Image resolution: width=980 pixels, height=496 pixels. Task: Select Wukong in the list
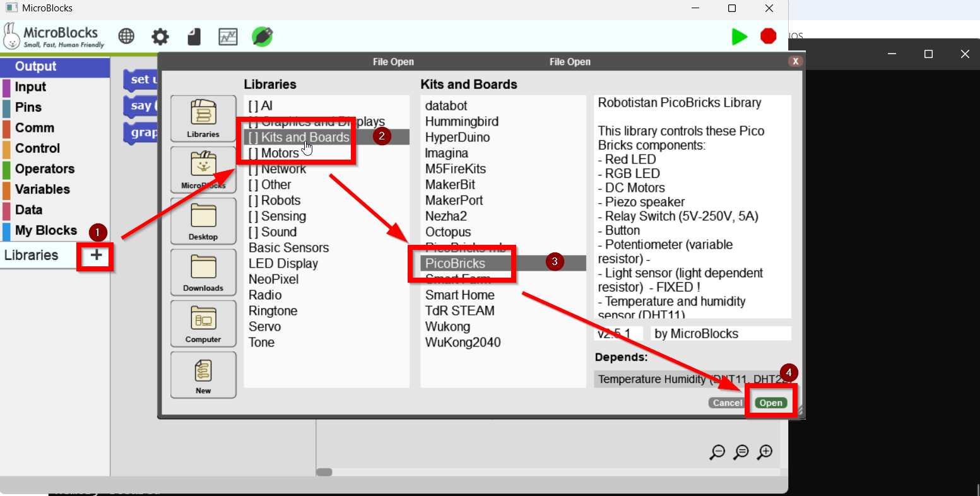click(504, 327)
